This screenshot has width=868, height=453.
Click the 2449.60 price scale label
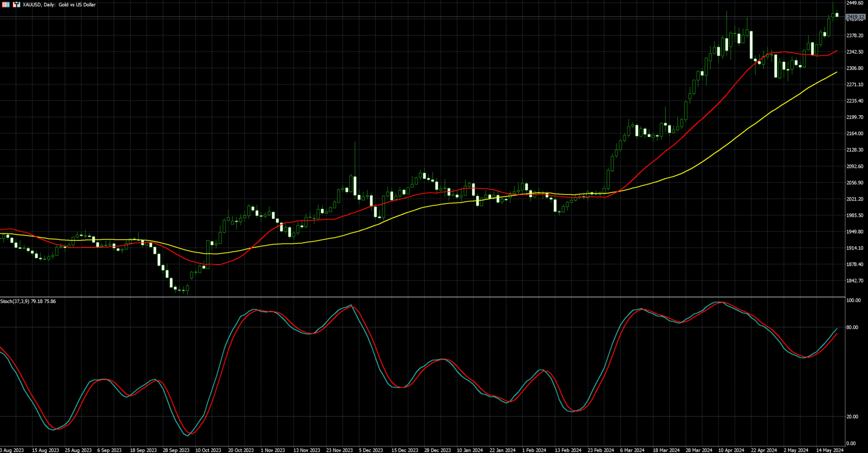point(855,3)
